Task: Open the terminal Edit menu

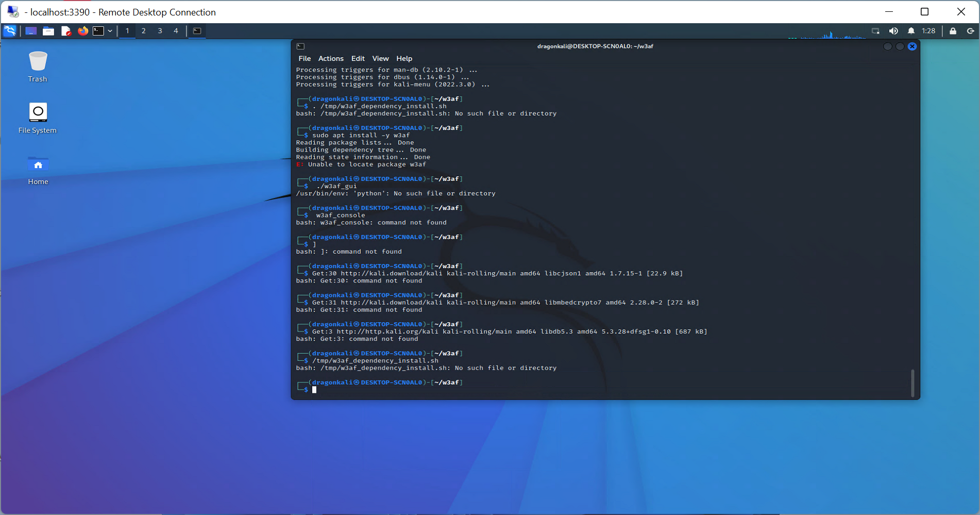Action: tap(358, 58)
